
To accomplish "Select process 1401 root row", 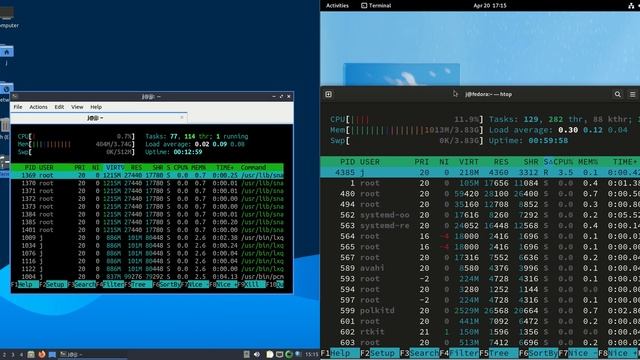I will tap(147, 230).
